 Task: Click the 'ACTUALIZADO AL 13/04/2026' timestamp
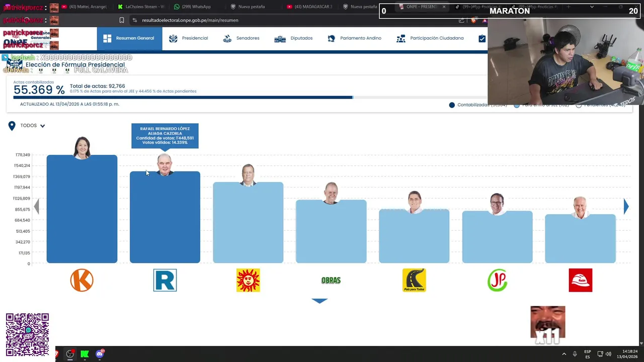(x=69, y=104)
